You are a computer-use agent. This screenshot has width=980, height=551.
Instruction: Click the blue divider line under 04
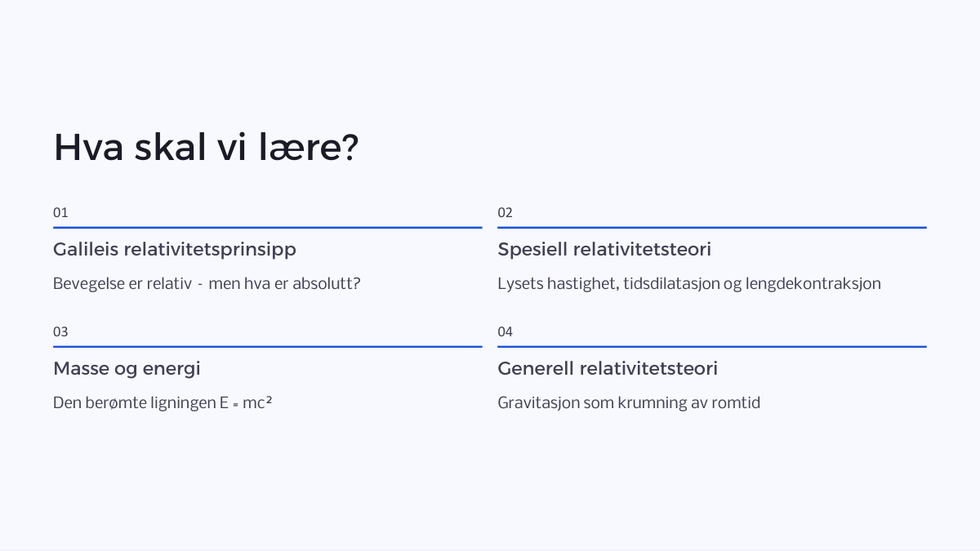coord(712,347)
